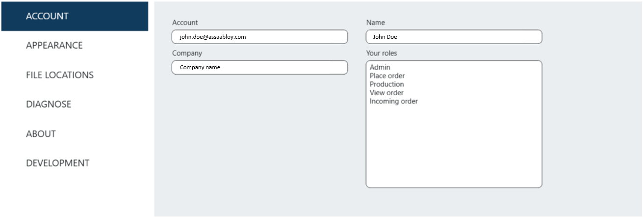Select the Place order role
The height and width of the screenshot is (217, 644).
(387, 76)
